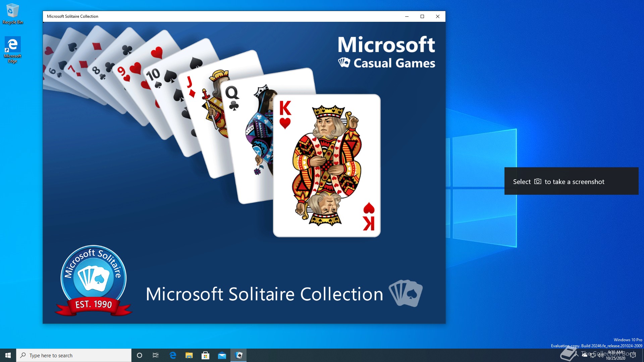This screenshot has height=362, width=644.
Task: Close the Microsoft Solitaire Collection window
Action: 438,16
